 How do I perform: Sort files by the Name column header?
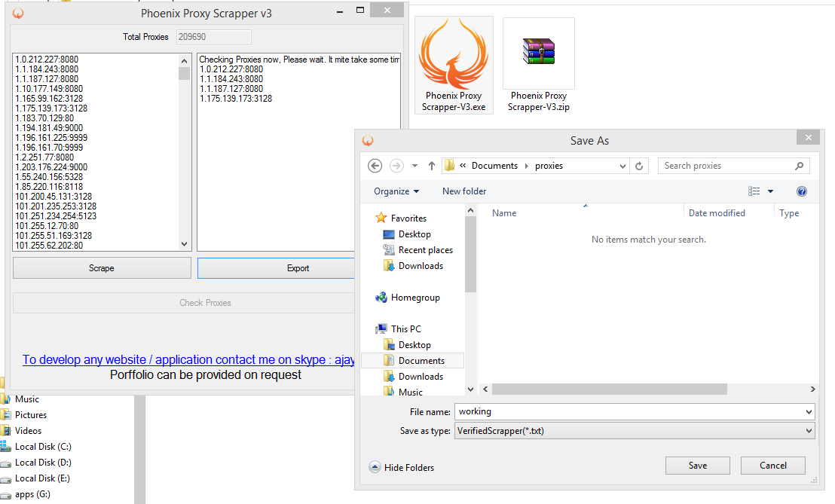tap(503, 212)
